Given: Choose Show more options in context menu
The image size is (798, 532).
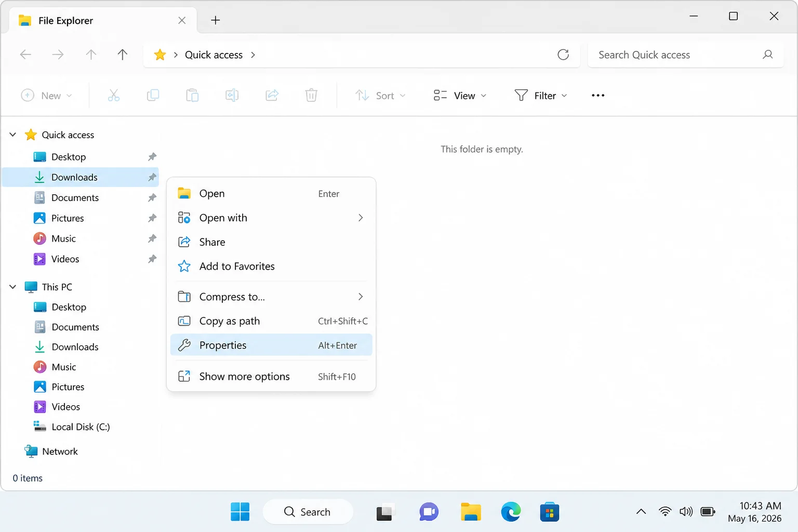Looking at the screenshot, I should point(271,377).
